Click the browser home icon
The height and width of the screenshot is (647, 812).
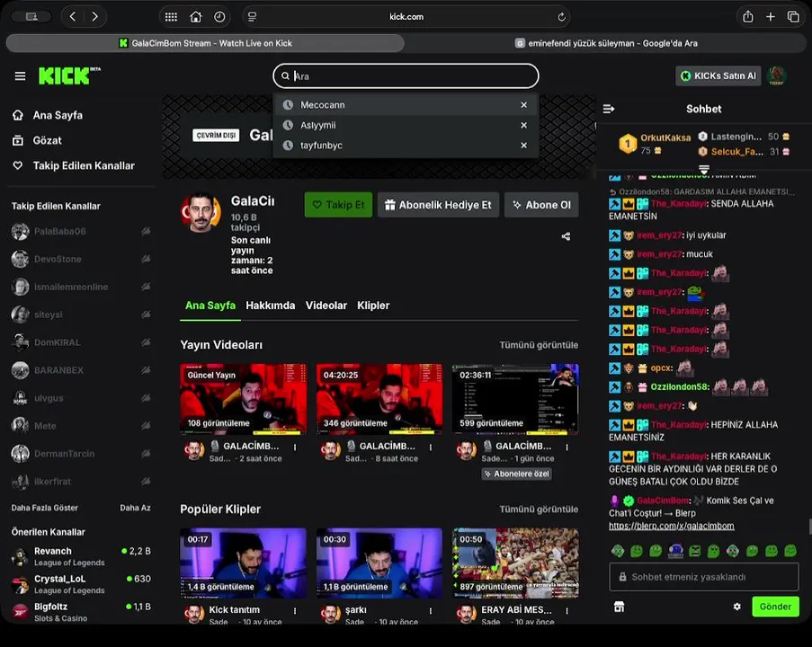point(195,16)
